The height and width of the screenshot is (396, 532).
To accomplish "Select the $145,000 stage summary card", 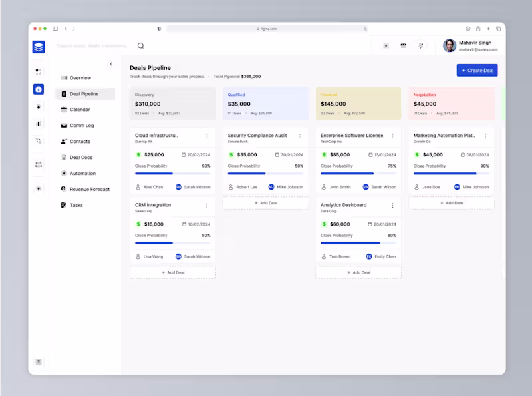I will point(358,104).
